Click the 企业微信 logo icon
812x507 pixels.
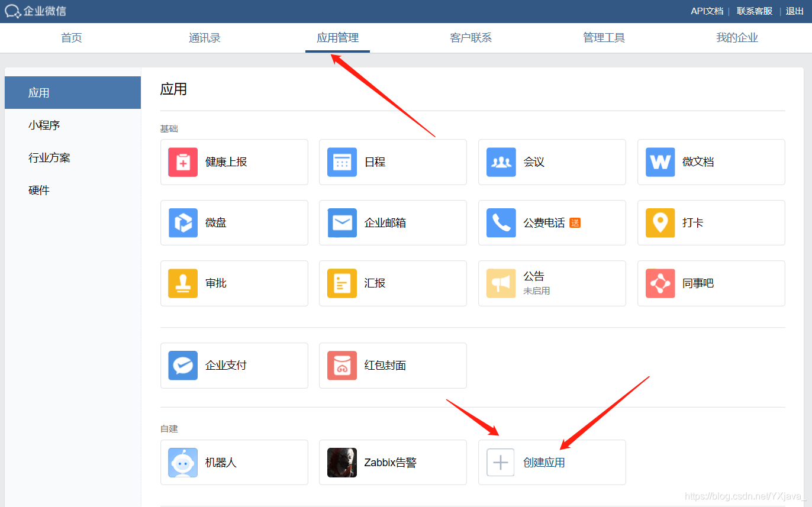13,11
